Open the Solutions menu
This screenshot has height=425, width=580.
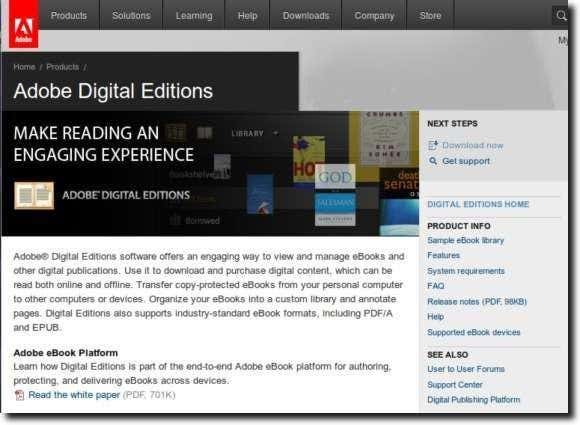click(131, 16)
